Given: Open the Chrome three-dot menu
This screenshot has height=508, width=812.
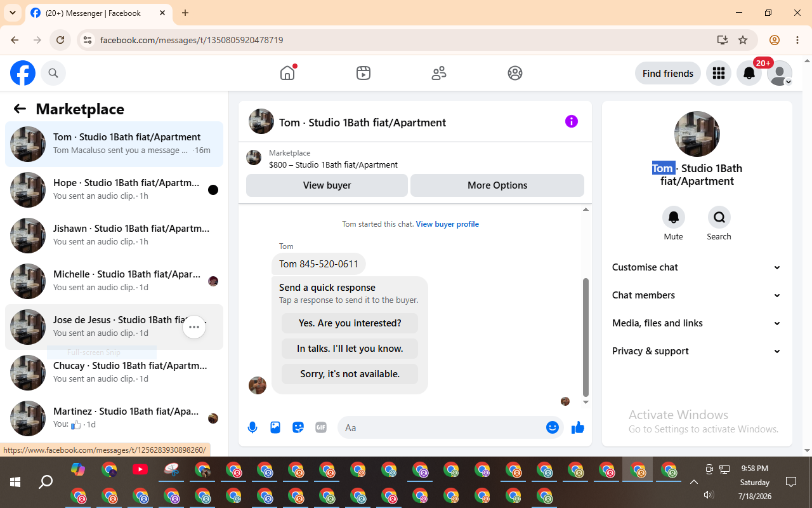Looking at the screenshot, I should click(797, 40).
